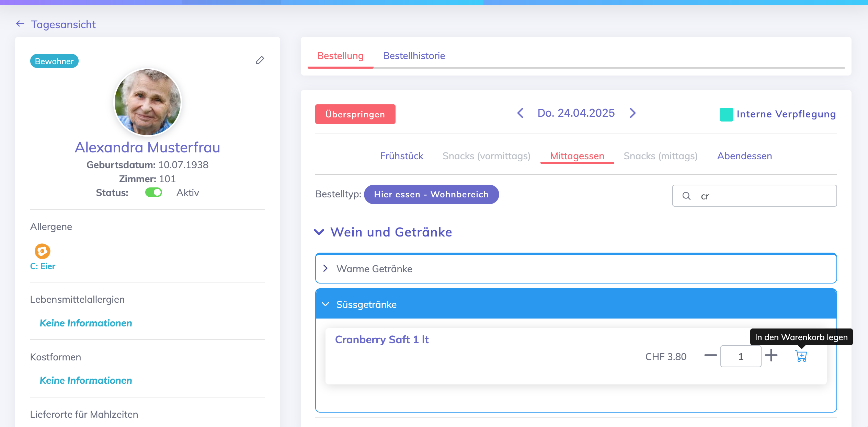
Task: Switch to the Bestellhistorie tab
Action: [414, 56]
